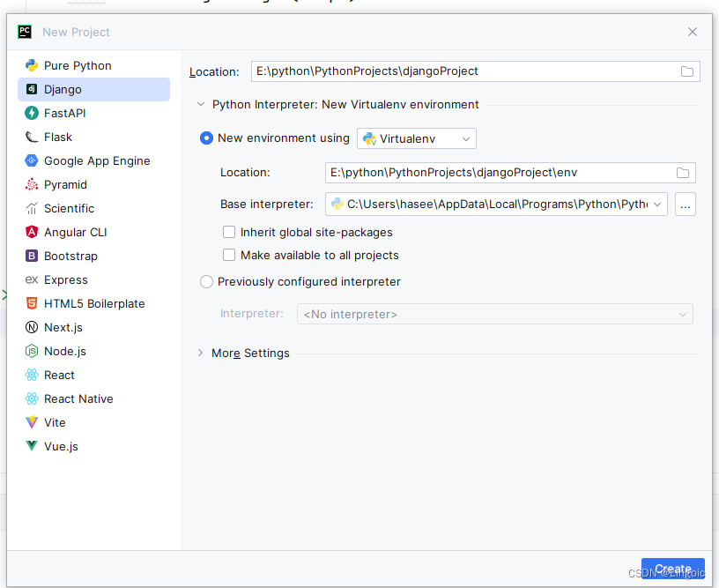This screenshot has height=588, width=719.
Task: Pick the Vite icon
Action: click(32, 422)
